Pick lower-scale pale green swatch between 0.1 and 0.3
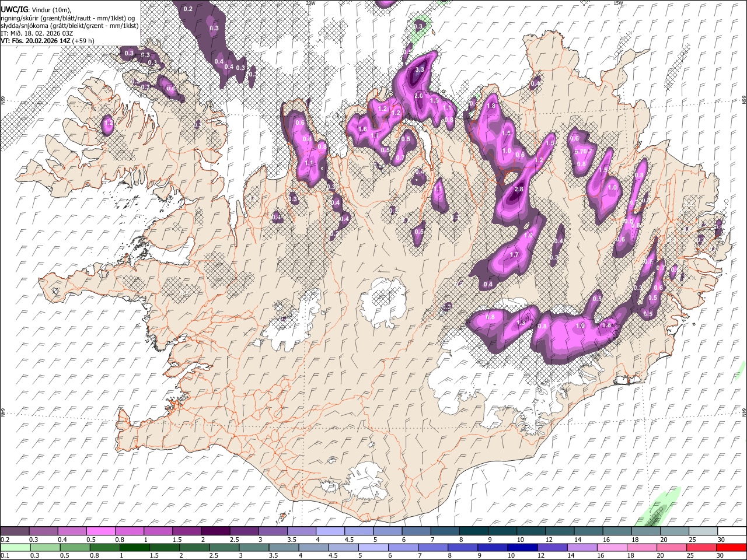747x560 pixels. pyautogui.click(x=15, y=547)
